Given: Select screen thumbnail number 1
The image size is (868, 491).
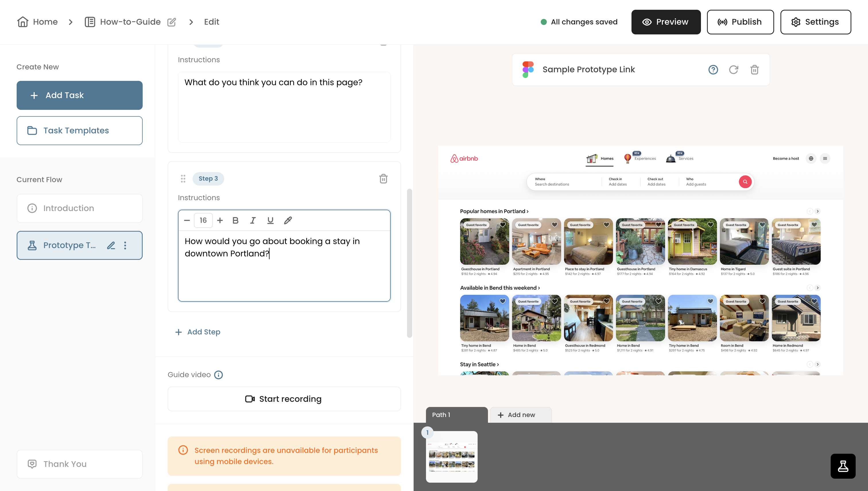Looking at the screenshot, I should point(452,457).
